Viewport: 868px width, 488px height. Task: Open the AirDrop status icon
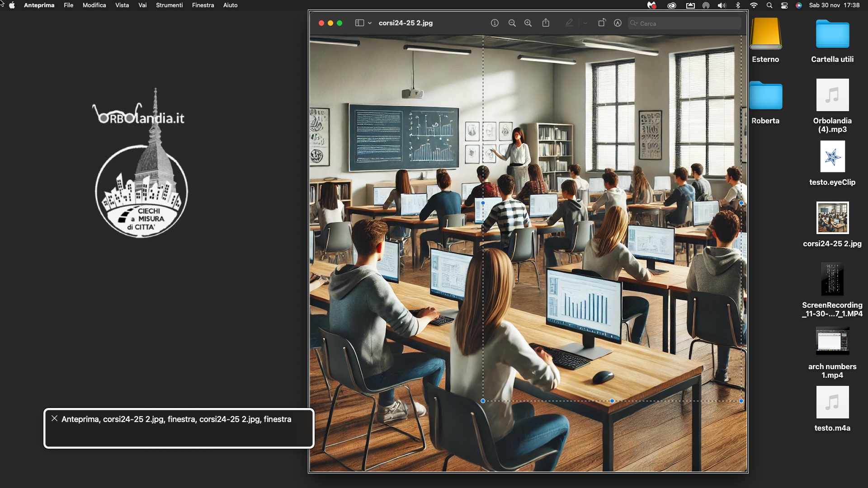706,5
